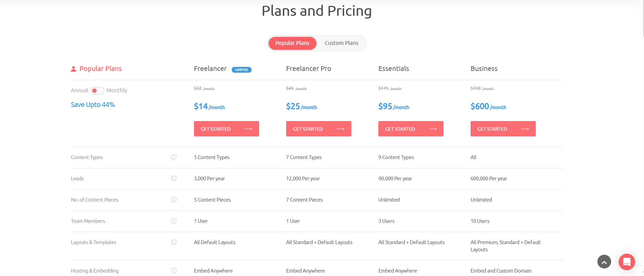Click Get Started under Business plan
Screen dimensions: 644x276
(503, 129)
